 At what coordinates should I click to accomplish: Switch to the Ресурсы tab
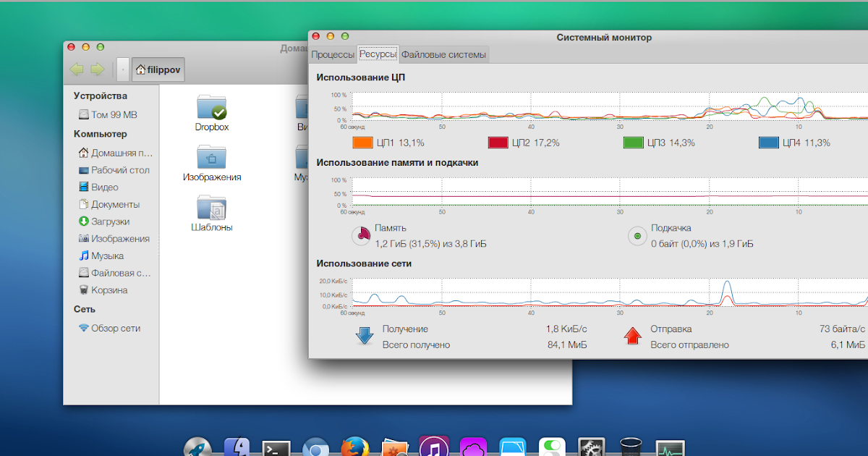click(x=378, y=54)
